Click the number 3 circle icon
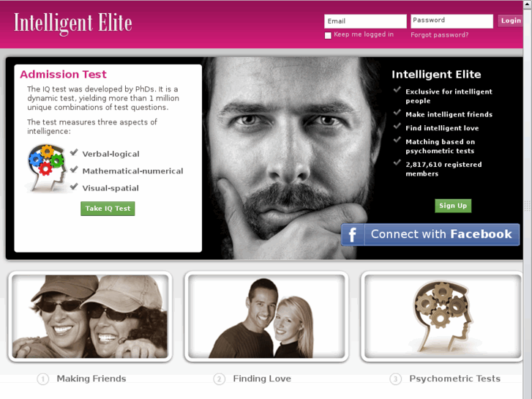This screenshot has width=532, height=399. coord(396,379)
